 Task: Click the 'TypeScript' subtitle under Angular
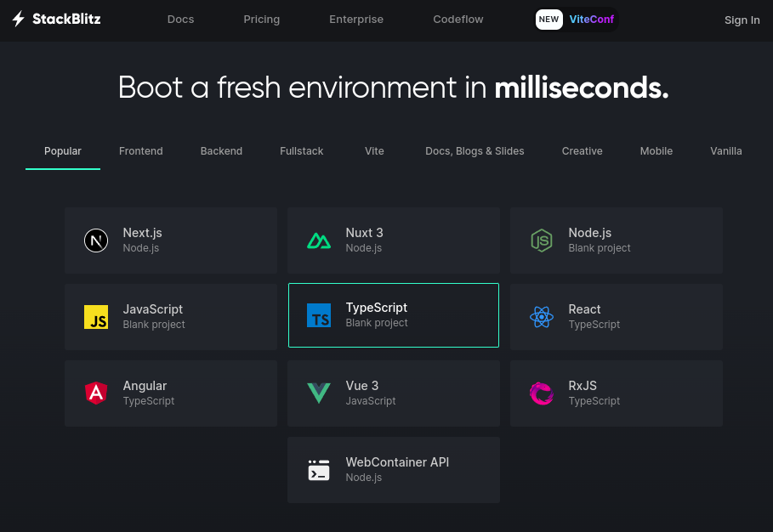click(148, 401)
